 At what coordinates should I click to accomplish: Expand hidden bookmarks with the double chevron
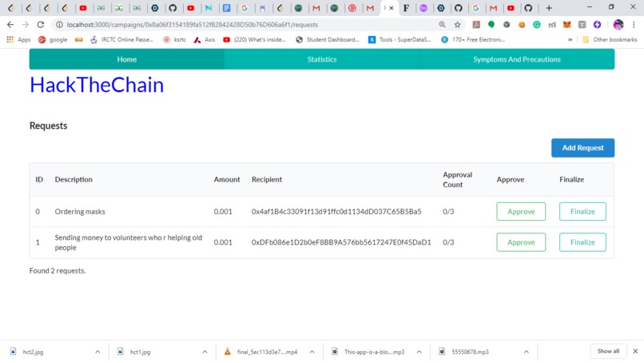click(x=570, y=39)
